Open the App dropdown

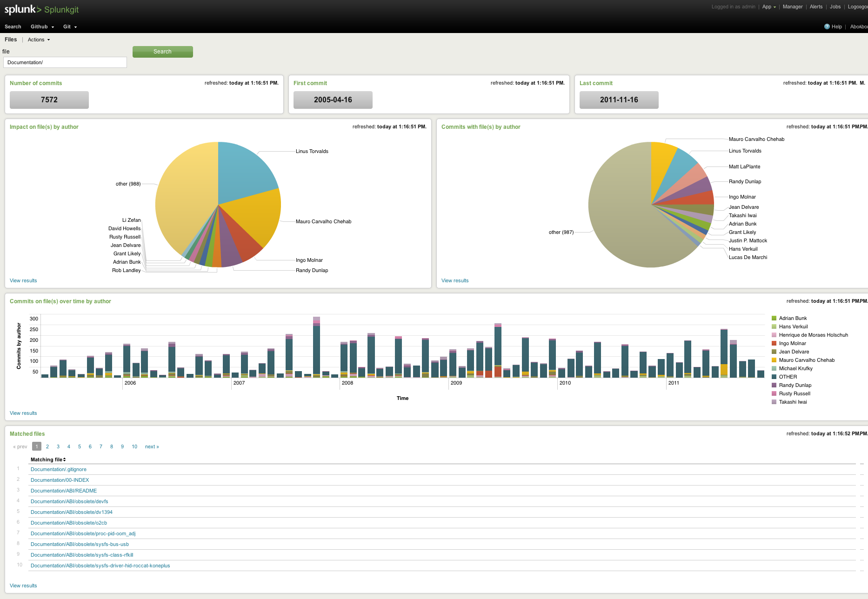coord(769,7)
